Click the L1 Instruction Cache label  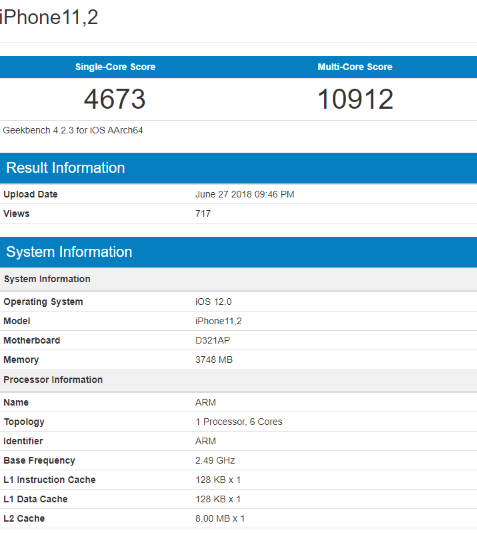(49, 480)
